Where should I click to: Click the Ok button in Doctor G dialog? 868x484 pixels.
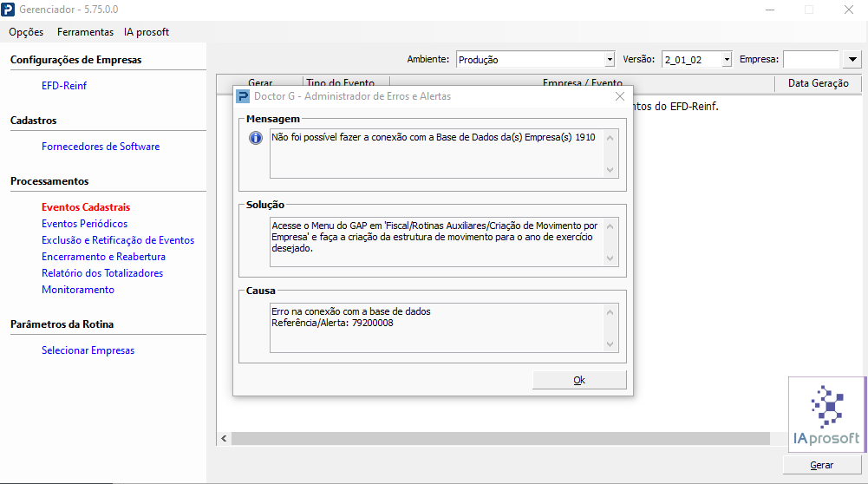(579, 380)
